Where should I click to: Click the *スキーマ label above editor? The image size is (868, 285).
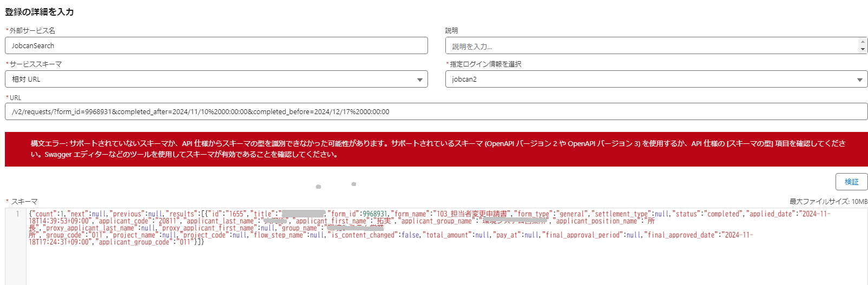(x=22, y=201)
